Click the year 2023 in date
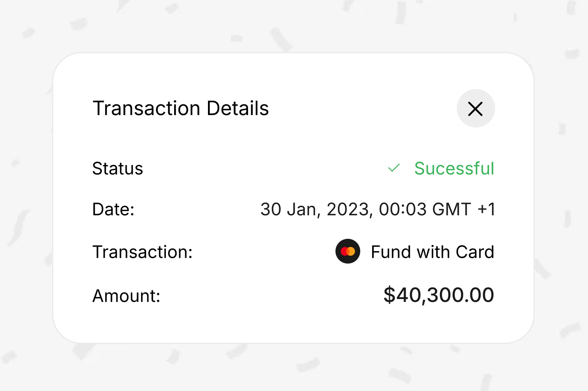 (x=348, y=210)
